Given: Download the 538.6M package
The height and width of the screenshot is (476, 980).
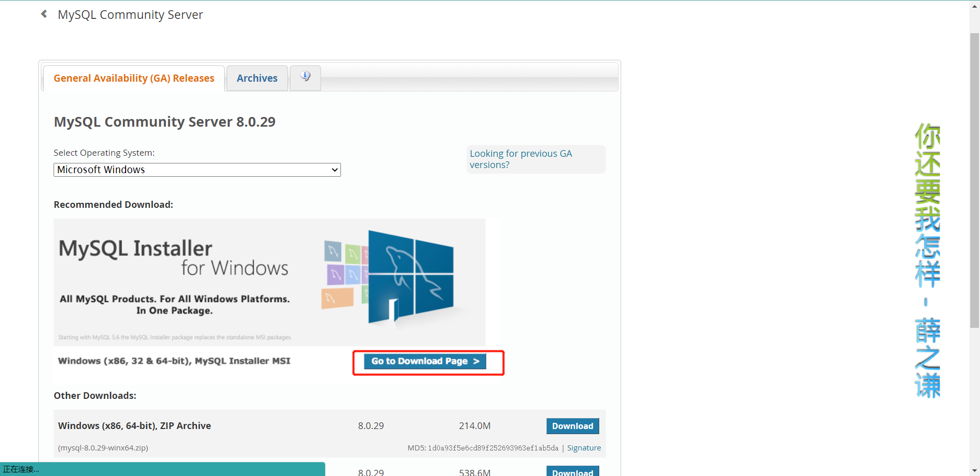Looking at the screenshot, I should pos(573,471).
